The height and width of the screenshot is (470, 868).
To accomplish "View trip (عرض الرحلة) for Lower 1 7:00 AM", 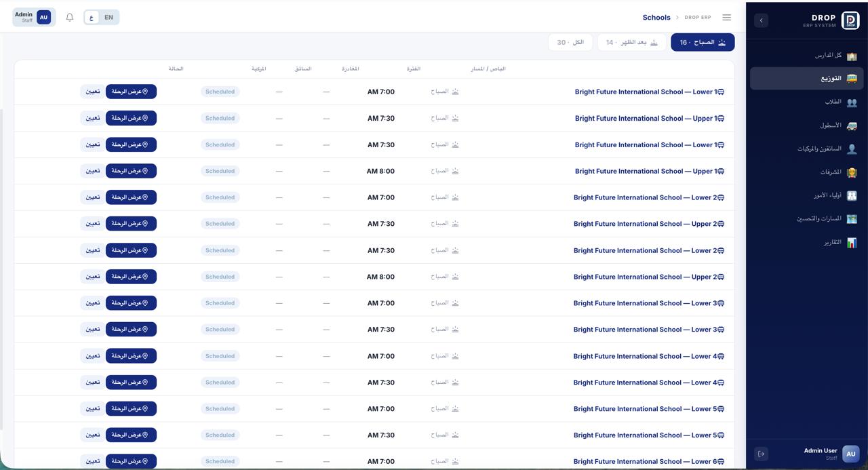I will 131,92.
